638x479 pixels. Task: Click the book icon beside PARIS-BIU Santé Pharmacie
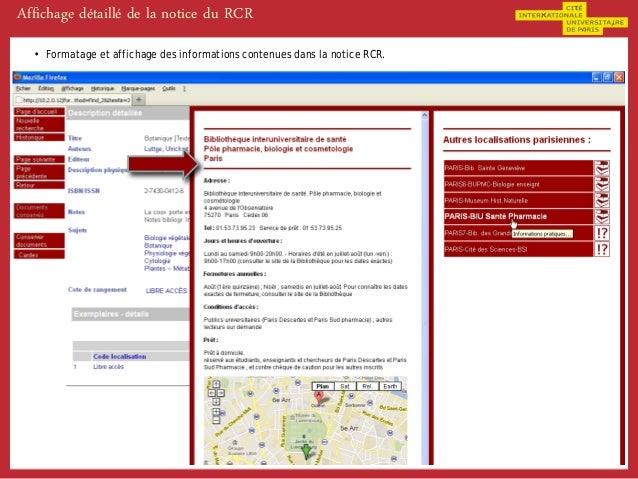click(602, 217)
